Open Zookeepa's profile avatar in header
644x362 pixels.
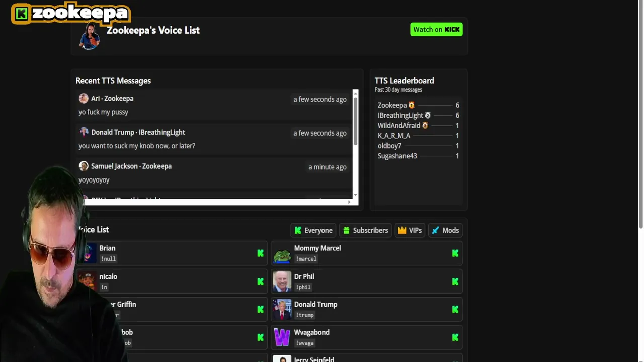click(x=89, y=36)
